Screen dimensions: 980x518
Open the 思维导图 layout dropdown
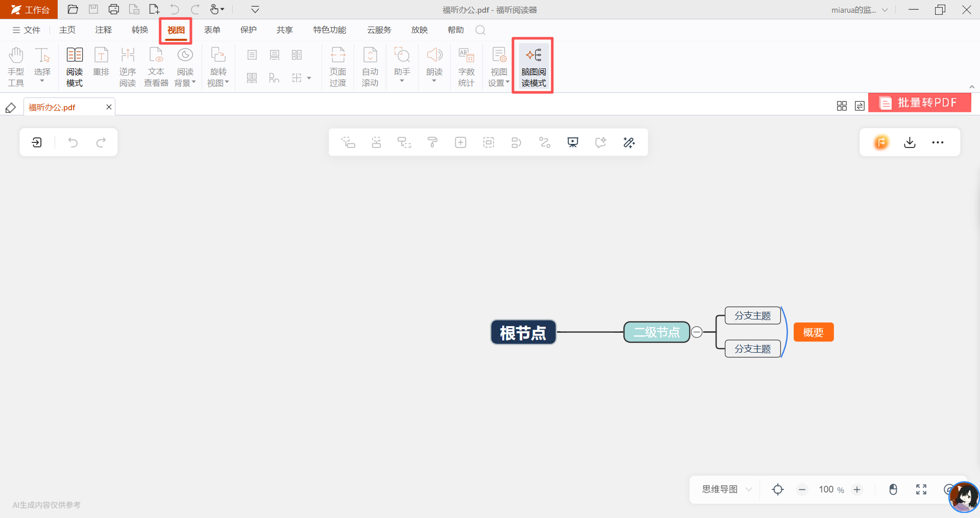point(727,489)
